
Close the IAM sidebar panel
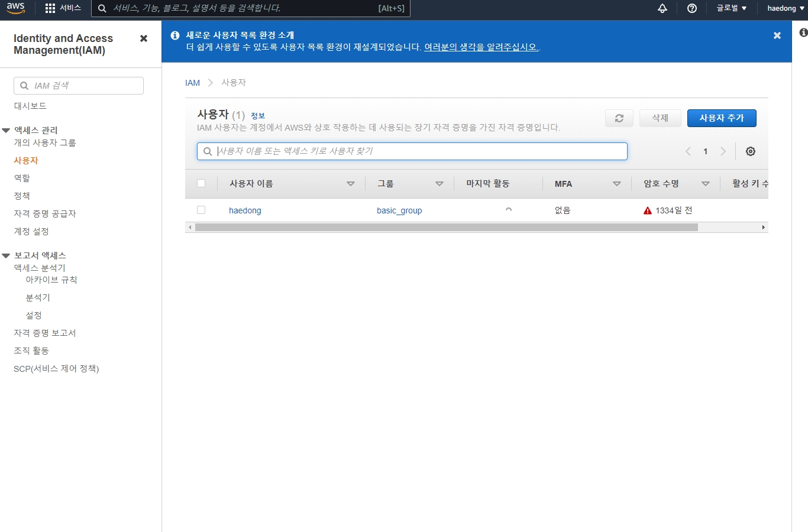point(144,38)
